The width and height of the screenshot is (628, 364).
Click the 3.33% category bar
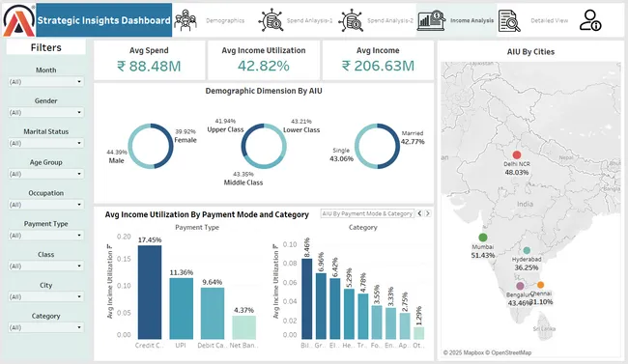click(x=390, y=323)
